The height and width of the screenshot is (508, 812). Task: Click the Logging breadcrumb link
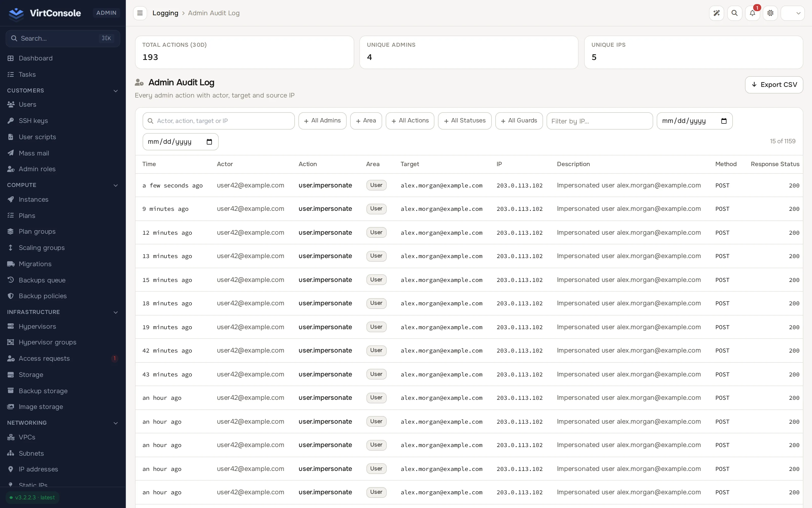click(x=165, y=13)
